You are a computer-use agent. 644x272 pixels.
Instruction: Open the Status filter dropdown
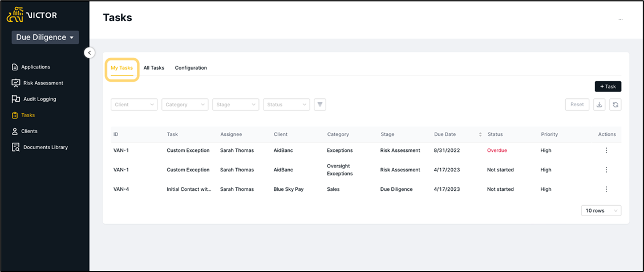287,105
